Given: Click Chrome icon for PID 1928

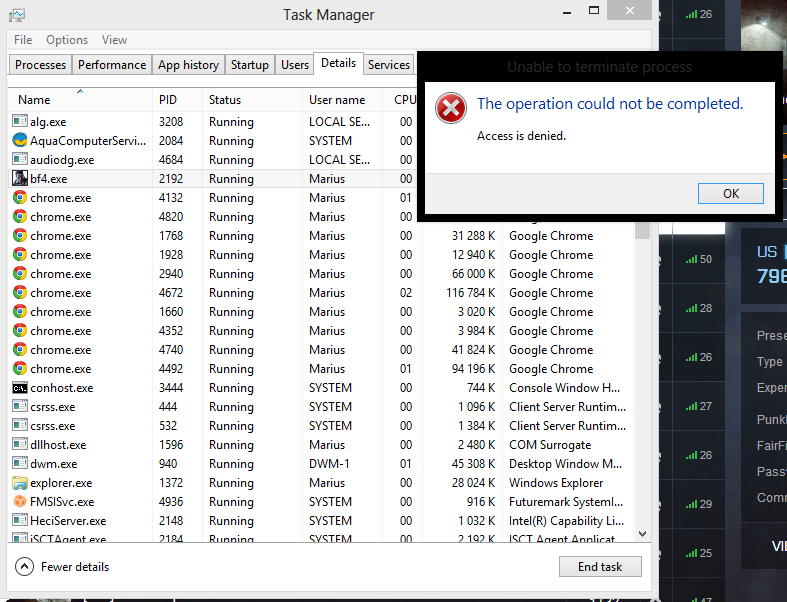Looking at the screenshot, I should click(x=20, y=255).
